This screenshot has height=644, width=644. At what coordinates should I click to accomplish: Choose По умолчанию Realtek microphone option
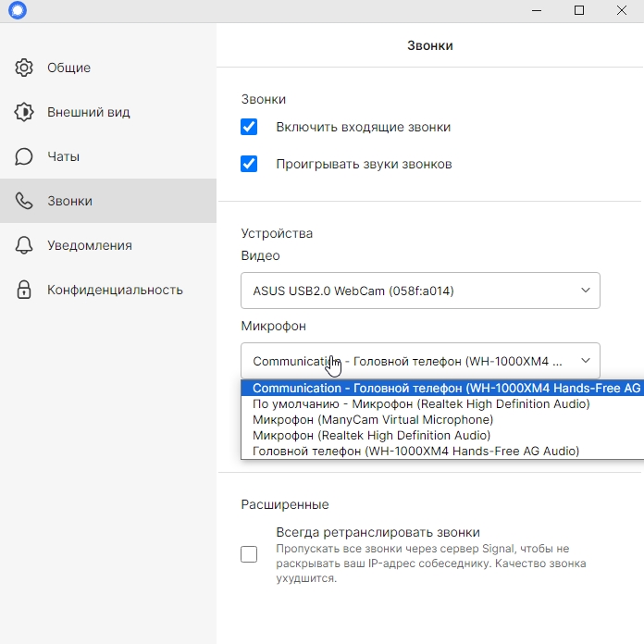coord(421,404)
